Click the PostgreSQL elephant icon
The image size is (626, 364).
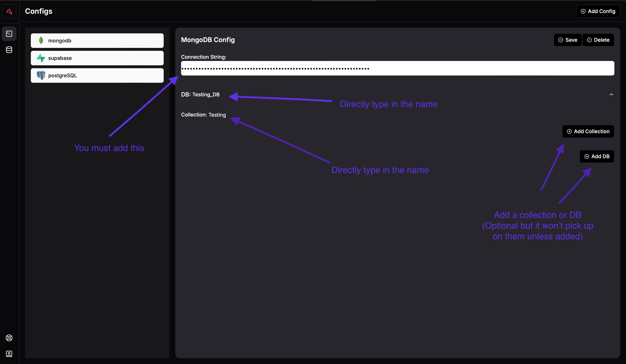coord(41,75)
